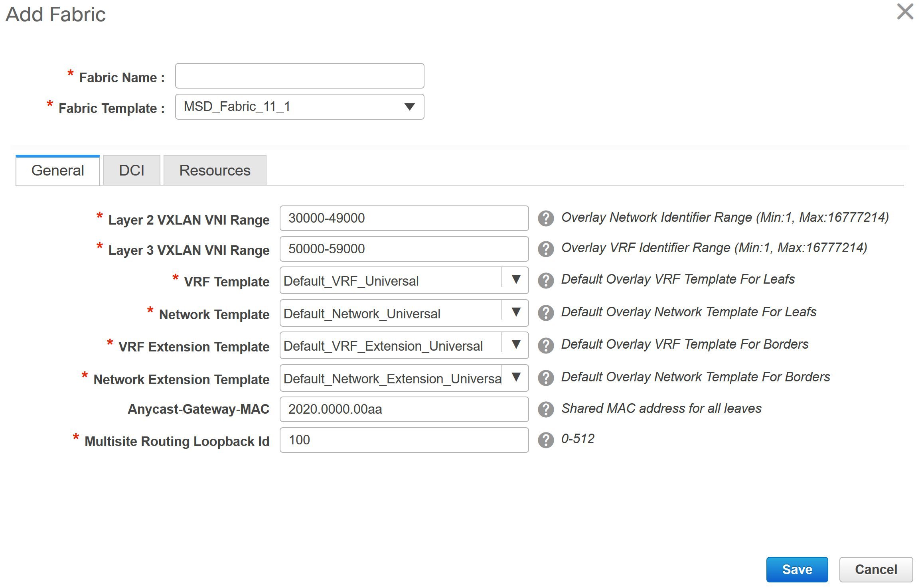Click the Anycast-Gateway-MAC input field
Screen dimensions: 920x588
pos(404,409)
